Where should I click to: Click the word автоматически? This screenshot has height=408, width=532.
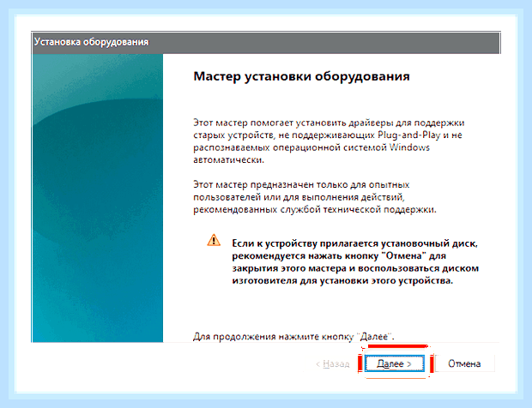click(228, 160)
